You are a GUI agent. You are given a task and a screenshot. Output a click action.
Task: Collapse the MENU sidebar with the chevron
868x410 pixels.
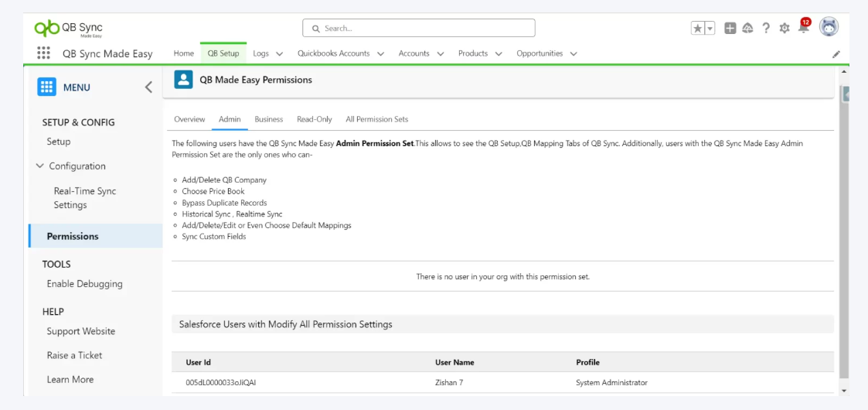(x=148, y=87)
